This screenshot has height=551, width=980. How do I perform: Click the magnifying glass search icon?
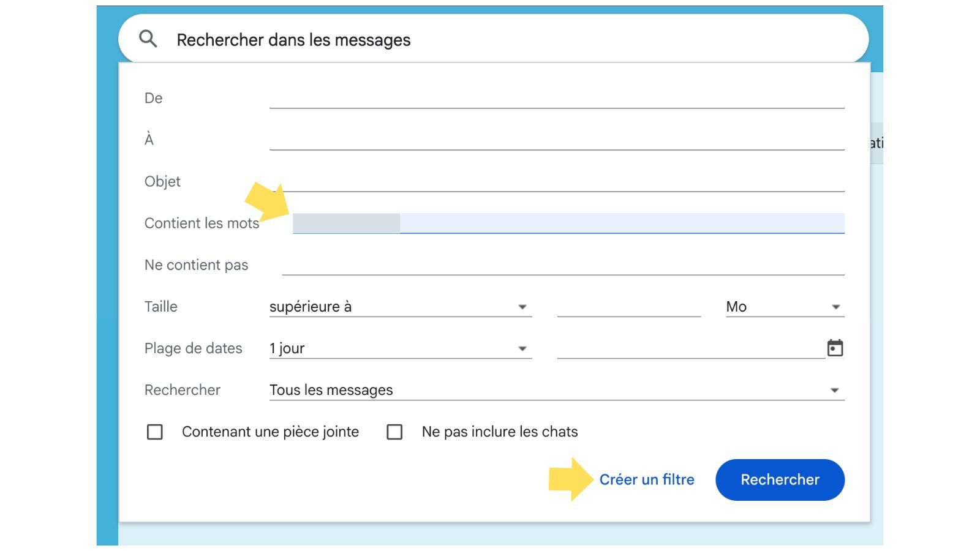(x=148, y=39)
